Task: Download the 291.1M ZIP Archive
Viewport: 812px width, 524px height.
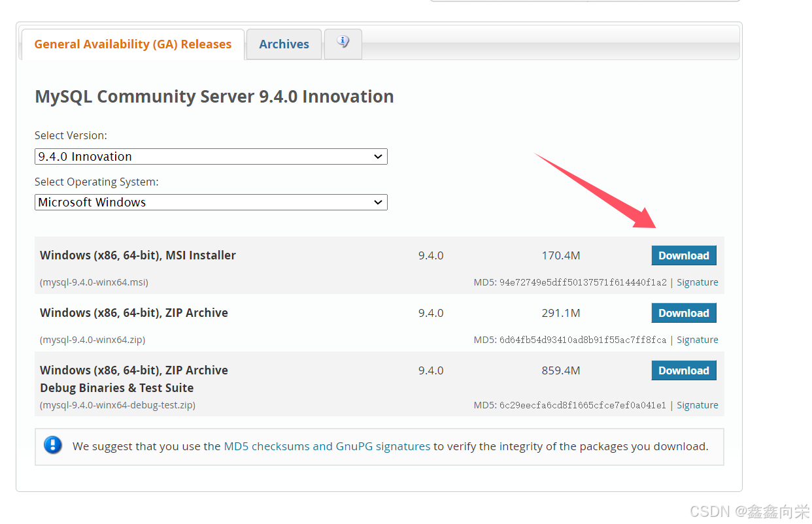Action: (684, 313)
